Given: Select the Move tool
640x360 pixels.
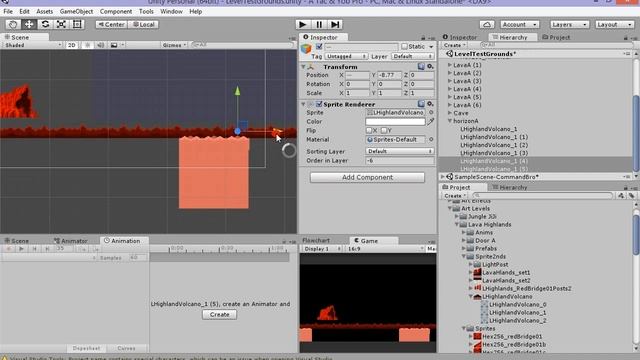Looking at the screenshot, I should (x=29, y=24).
